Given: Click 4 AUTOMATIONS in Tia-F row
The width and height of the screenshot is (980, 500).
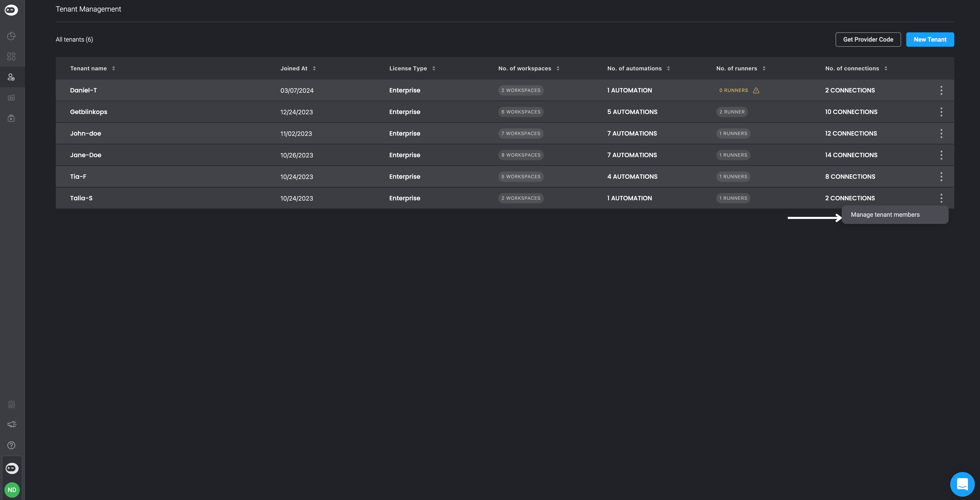Looking at the screenshot, I should pos(632,176).
